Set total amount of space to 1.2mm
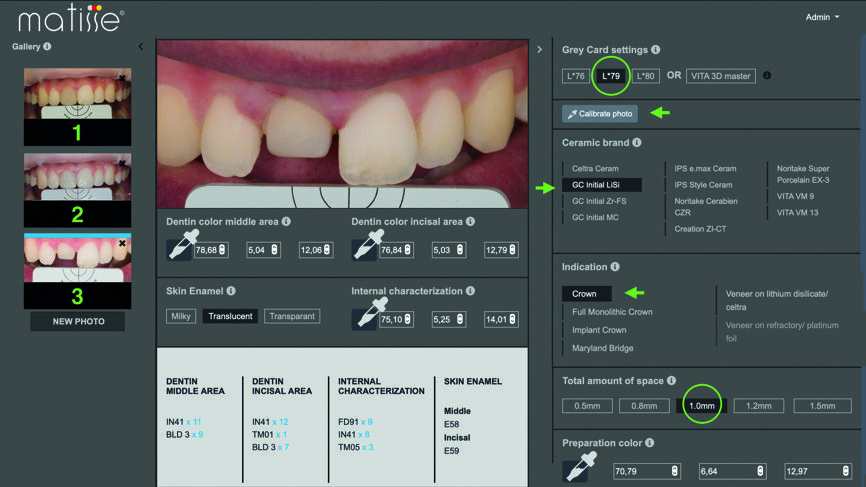Screen dimensions: 866x487 759,406
